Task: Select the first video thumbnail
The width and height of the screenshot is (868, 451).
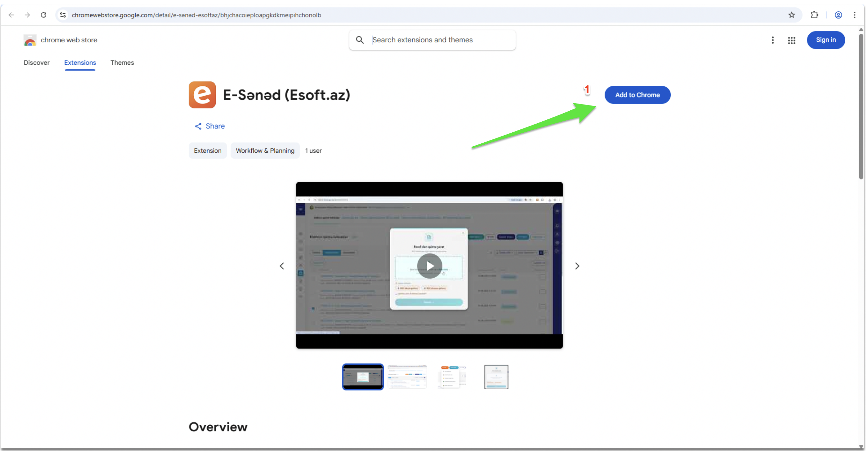Action: click(363, 377)
